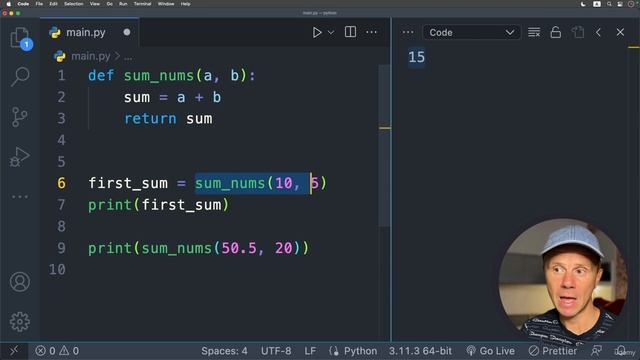The width and height of the screenshot is (640, 360).
Task: Close the output panel
Action: click(x=620, y=32)
